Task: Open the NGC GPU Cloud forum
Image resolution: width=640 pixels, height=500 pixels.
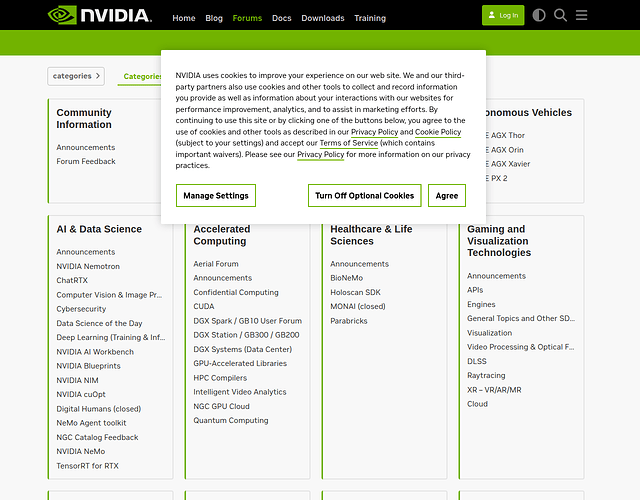Action: [x=222, y=406]
